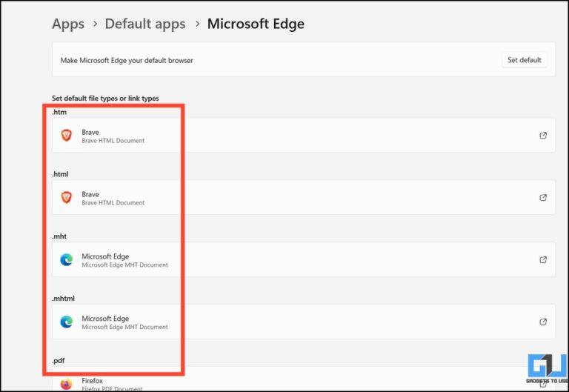Open the external link icon for .htm
The width and height of the screenshot is (569, 392).
pos(543,136)
